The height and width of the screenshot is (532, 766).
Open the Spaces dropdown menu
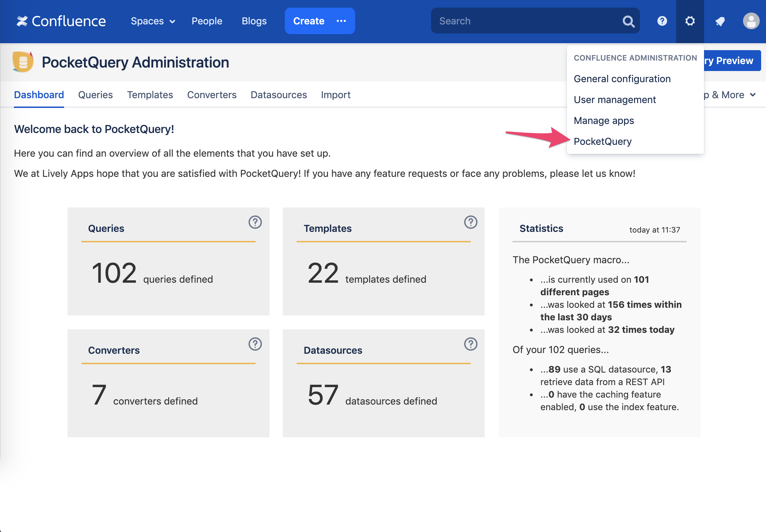click(x=153, y=21)
